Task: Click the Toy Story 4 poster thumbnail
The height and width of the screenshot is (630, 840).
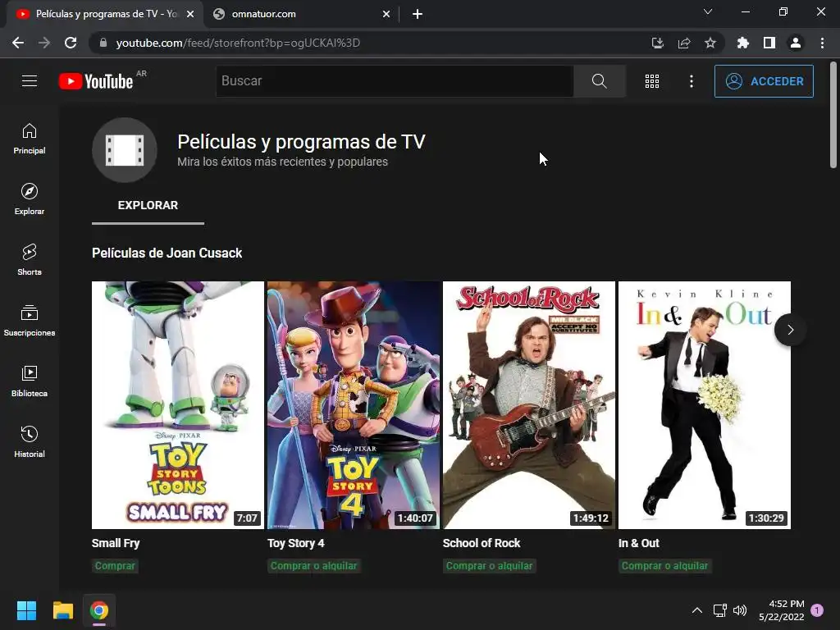Action: click(354, 405)
